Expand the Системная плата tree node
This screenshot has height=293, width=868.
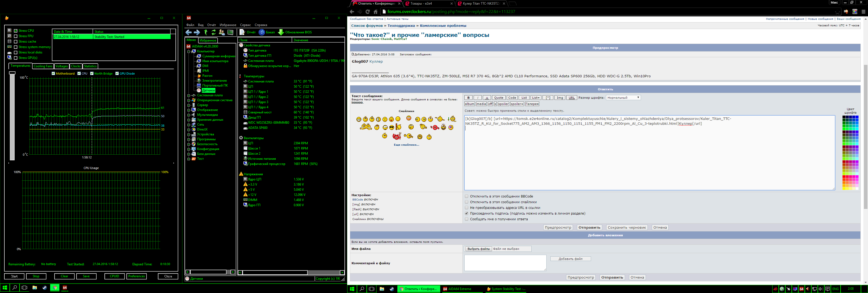pos(189,95)
